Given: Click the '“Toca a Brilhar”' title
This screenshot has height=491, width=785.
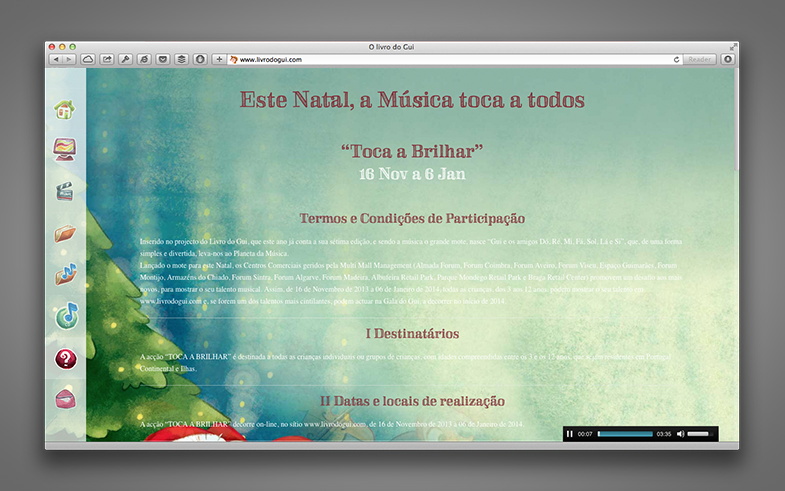Looking at the screenshot, I should coord(412,151).
